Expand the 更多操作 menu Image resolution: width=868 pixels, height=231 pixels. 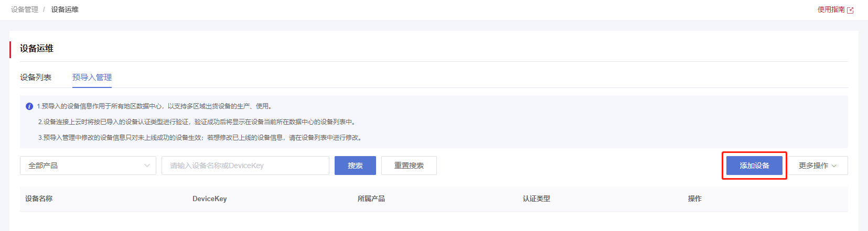click(x=818, y=166)
